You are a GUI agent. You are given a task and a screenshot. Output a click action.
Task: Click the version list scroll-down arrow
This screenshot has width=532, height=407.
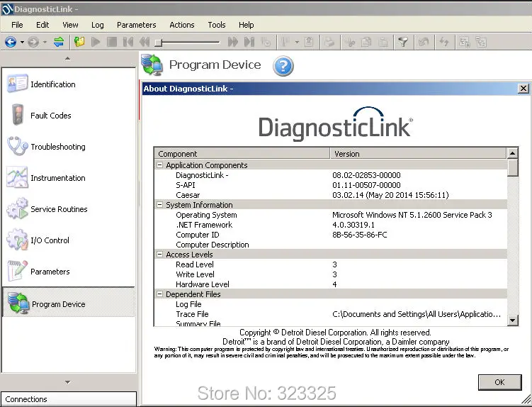(512, 320)
